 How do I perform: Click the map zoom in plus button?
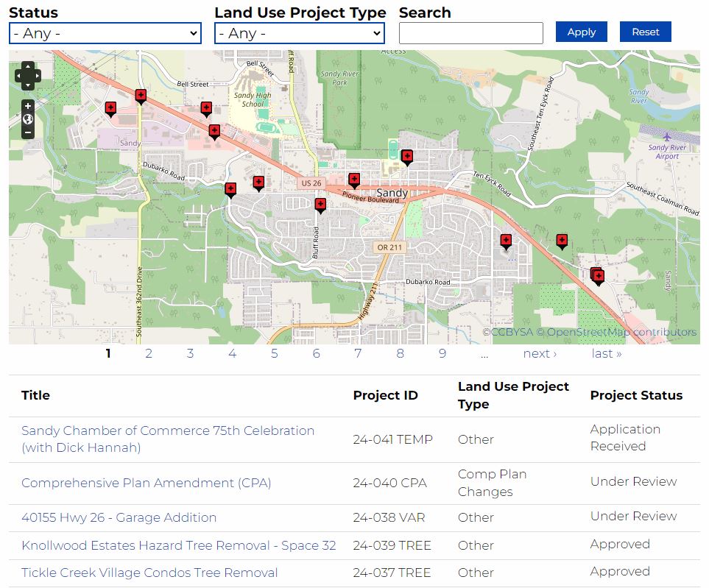(28, 106)
